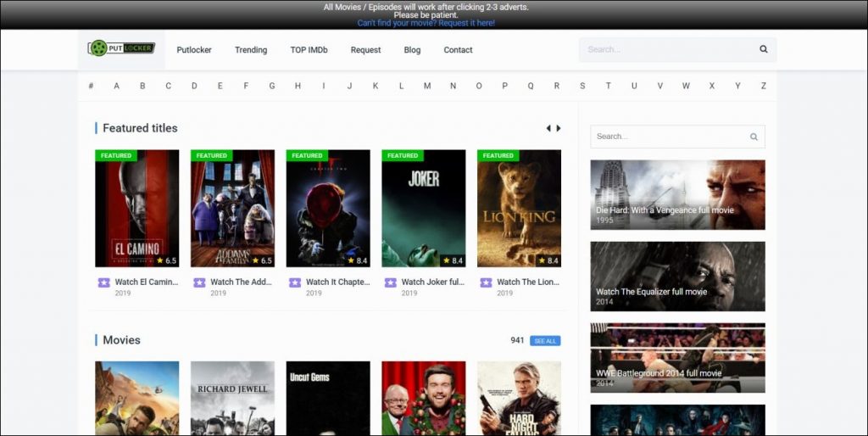Go to TOP IMDb page

309,50
